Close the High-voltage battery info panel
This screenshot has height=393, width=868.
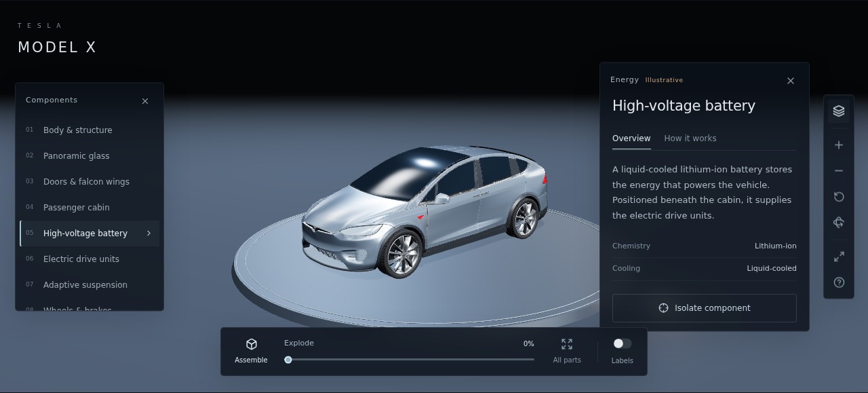pyautogui.click(x=791, y=81)
